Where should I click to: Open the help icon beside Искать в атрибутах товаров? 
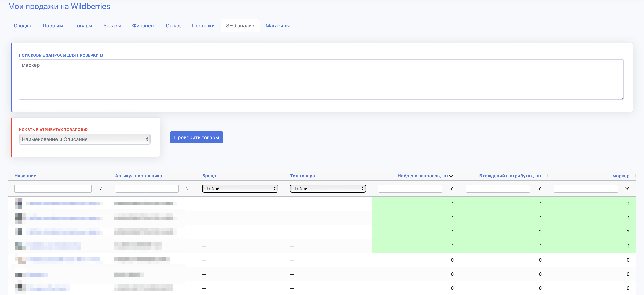[x=86, y=130]
